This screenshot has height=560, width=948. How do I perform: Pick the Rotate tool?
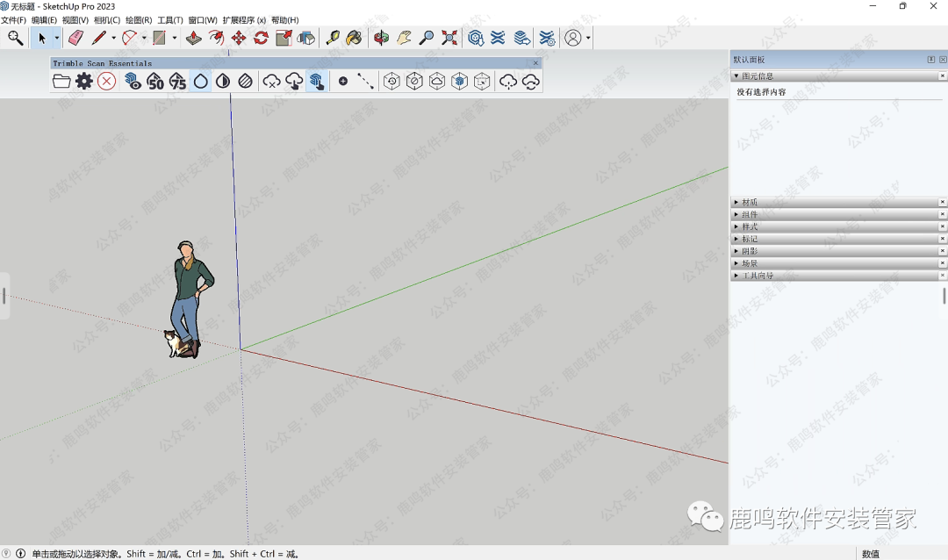[261, 38]
